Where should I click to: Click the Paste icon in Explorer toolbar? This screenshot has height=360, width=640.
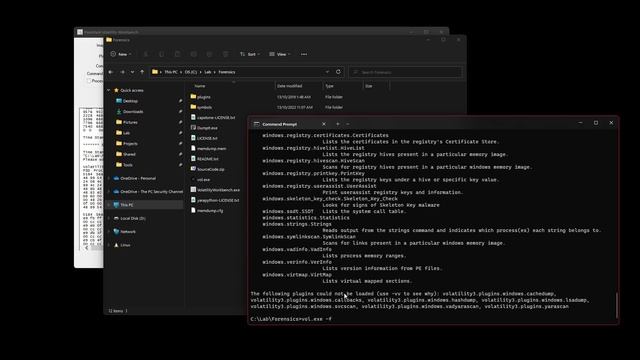(178, 54)
